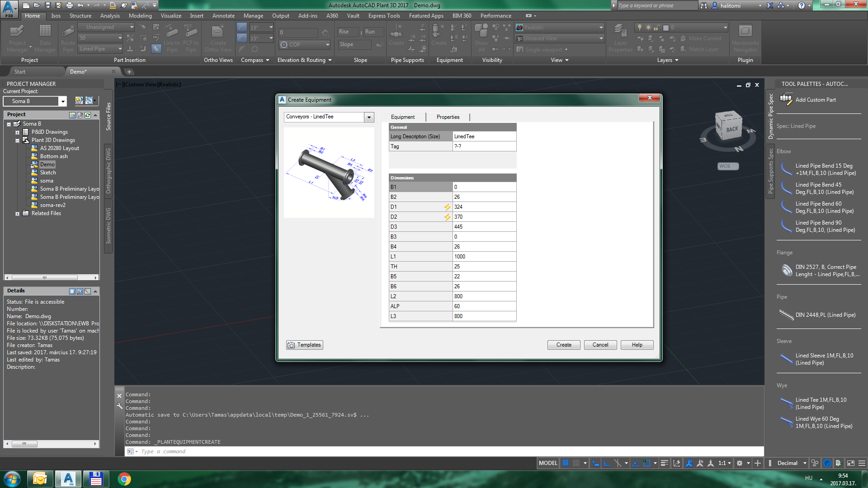This screenshot has height=488, width=868.
Task: Click the ALP value field showing 60
Action: click(484, 306)
